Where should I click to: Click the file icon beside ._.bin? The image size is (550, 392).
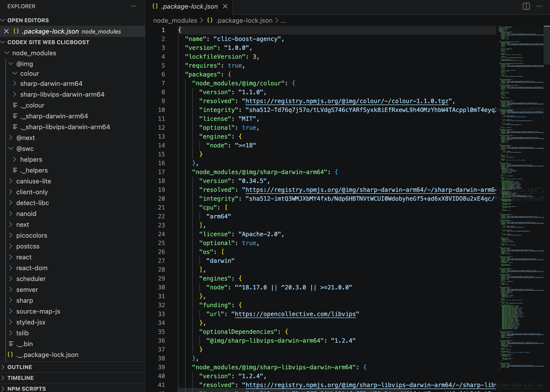(x=11, y=344)
